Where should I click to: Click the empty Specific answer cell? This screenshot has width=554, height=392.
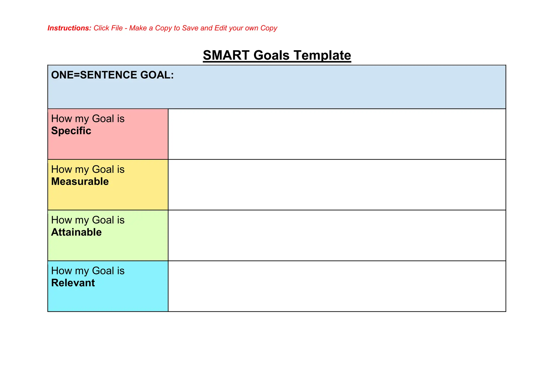[x=337, y=134]
